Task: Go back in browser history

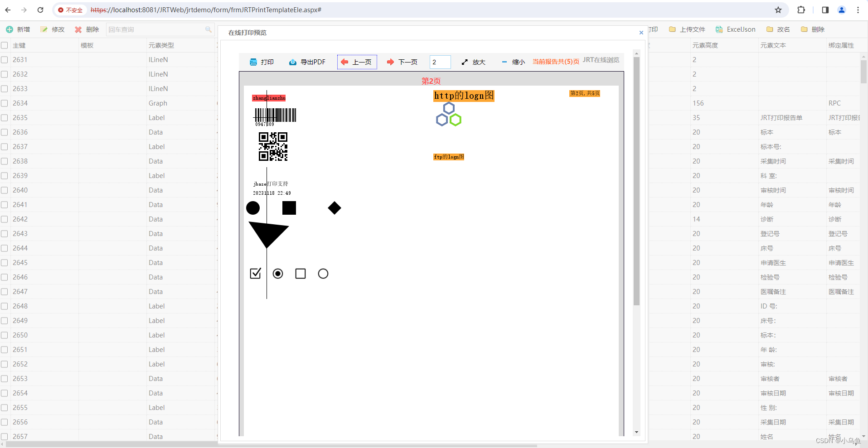Action: click(x=8, y=10)
